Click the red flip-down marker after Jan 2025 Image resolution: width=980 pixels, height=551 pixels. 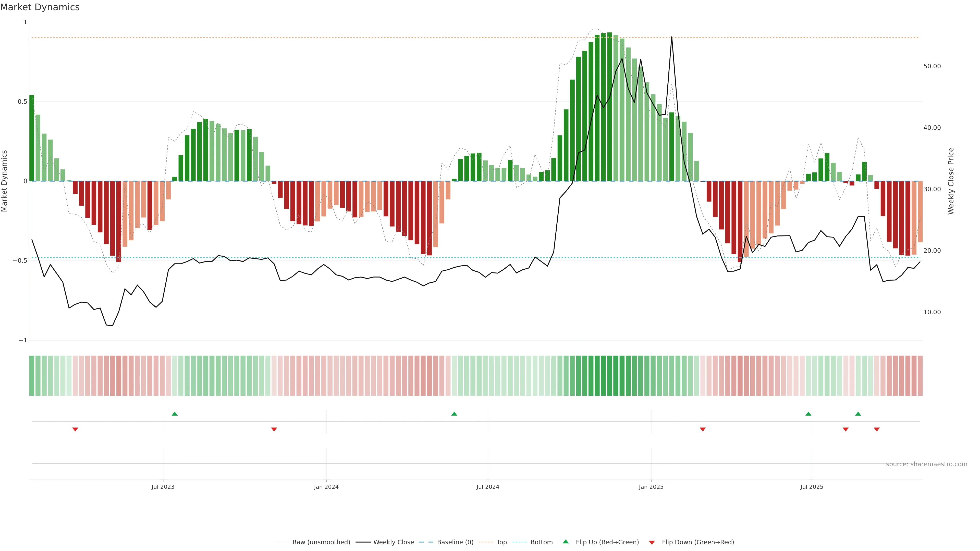click(703, 429)
